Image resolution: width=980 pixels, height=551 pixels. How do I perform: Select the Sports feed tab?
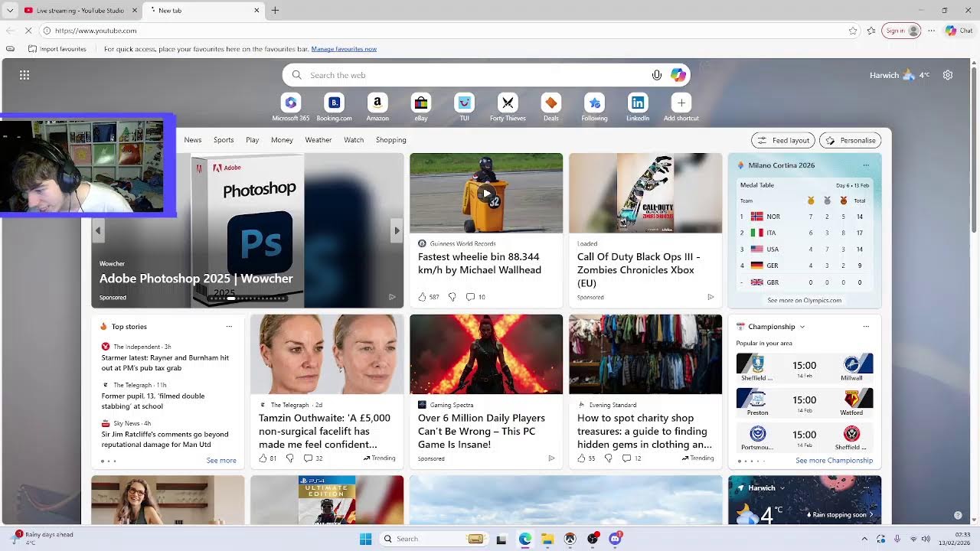coord(224,140)
